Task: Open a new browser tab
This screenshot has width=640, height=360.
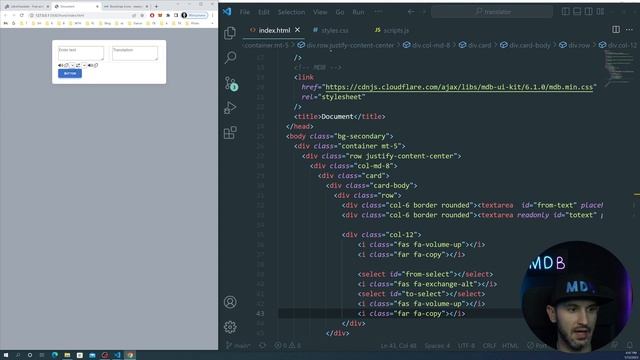Action: coord(156,7)
